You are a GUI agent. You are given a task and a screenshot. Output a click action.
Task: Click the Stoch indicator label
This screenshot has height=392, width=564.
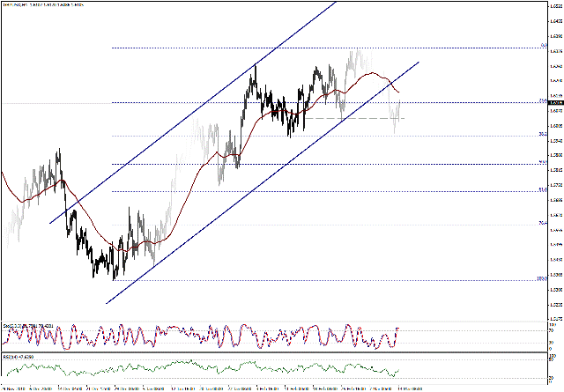coord(26,324)
